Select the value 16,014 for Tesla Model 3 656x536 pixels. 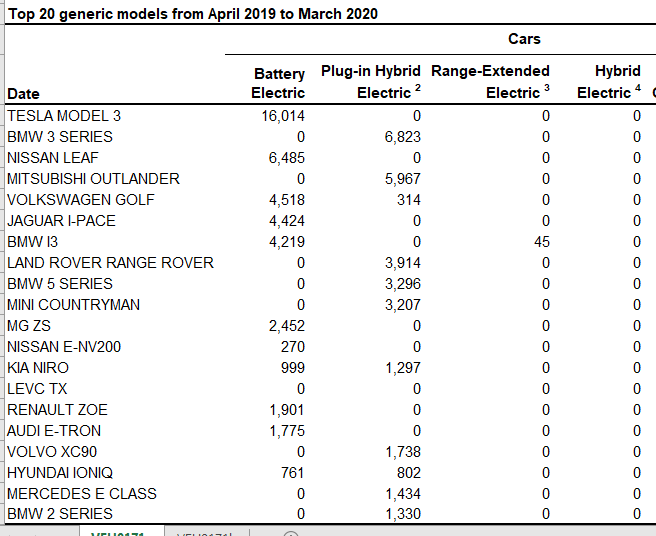(x=283, y=116)
